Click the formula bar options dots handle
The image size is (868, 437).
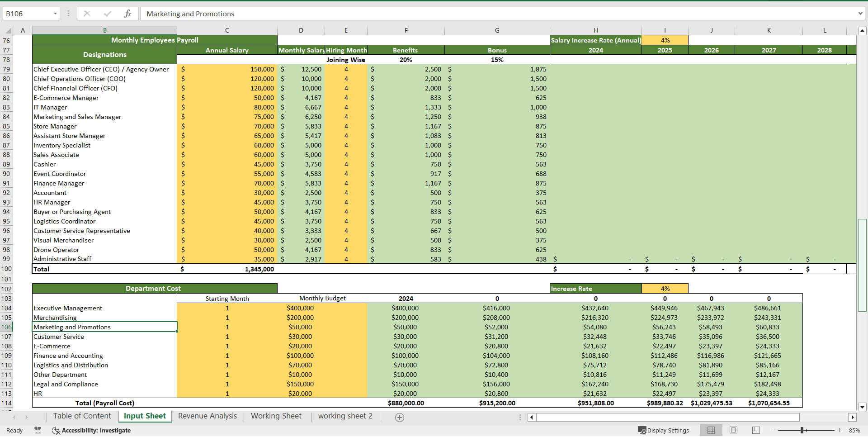coord(68,14)
